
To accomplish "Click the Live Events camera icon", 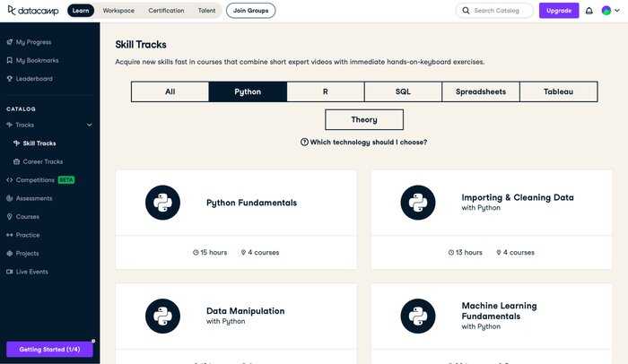I will pos(10,272).
